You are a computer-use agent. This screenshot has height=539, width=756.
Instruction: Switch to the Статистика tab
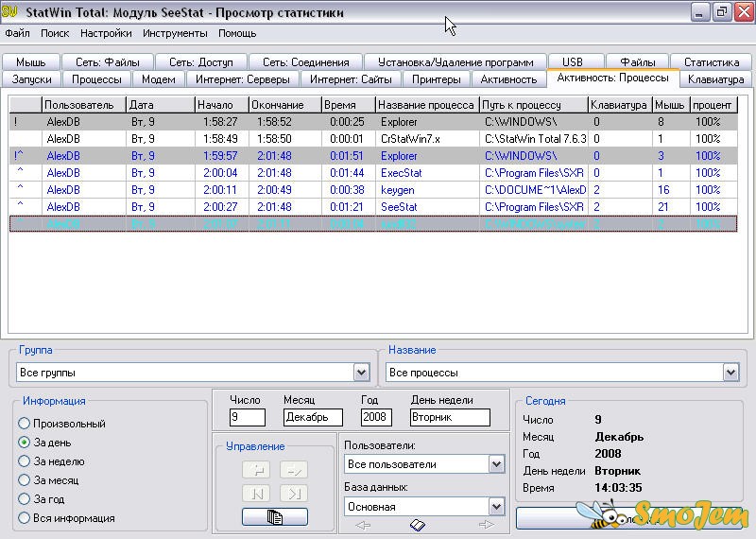712,62
